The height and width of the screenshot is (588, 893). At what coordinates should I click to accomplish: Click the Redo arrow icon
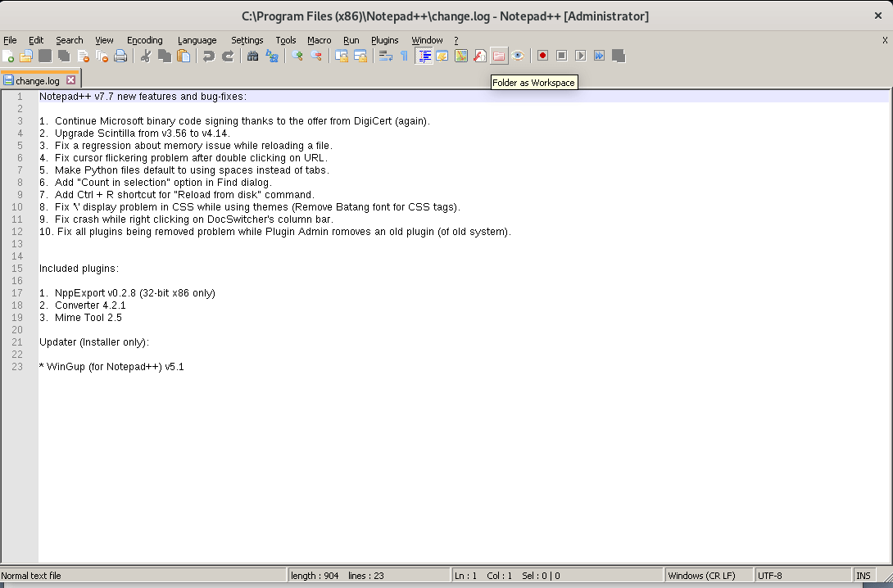point(227,56)
